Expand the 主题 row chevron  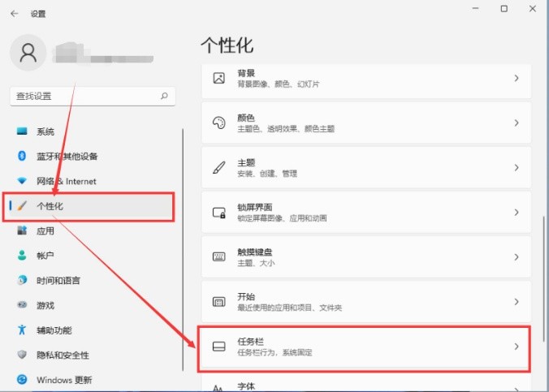point(517,168)
